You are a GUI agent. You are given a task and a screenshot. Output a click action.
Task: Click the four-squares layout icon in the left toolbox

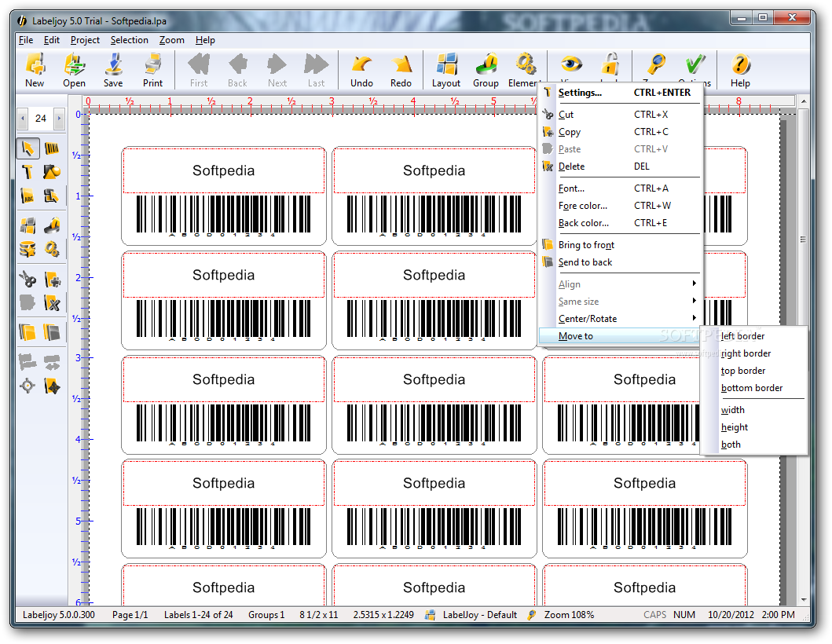coord(27,225)
